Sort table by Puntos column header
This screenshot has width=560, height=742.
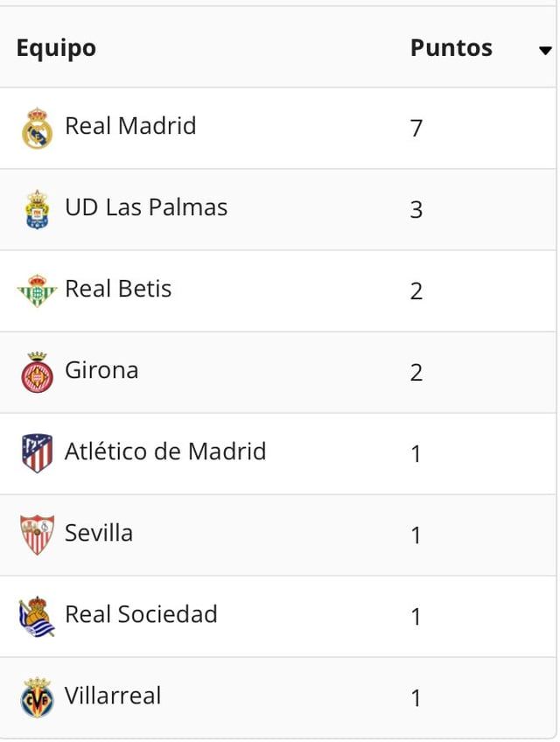click(x=451, y=47)
